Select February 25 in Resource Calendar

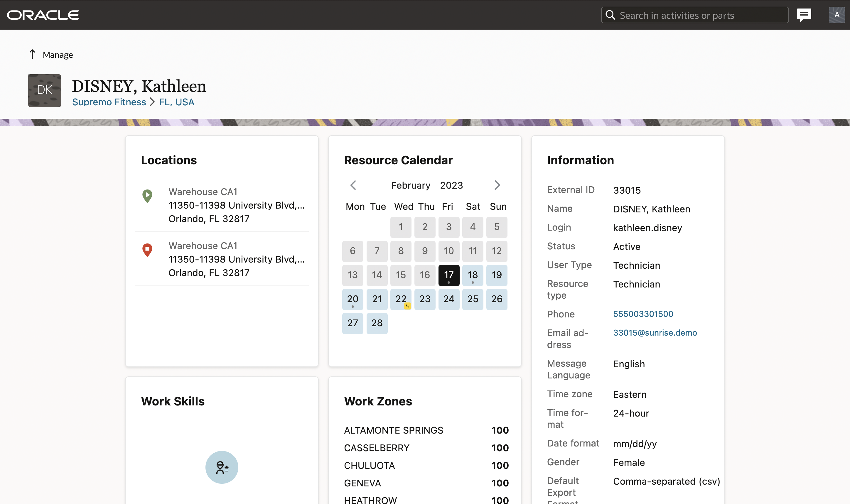473,299
